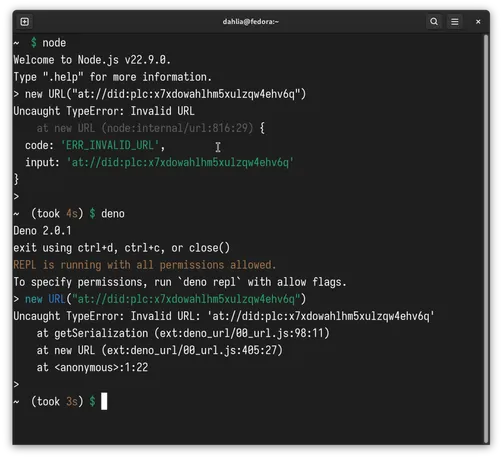Screen dimensions: 502x459
Task: Click the white new URL command in Node REPL
Action: [x=166, y=94]
